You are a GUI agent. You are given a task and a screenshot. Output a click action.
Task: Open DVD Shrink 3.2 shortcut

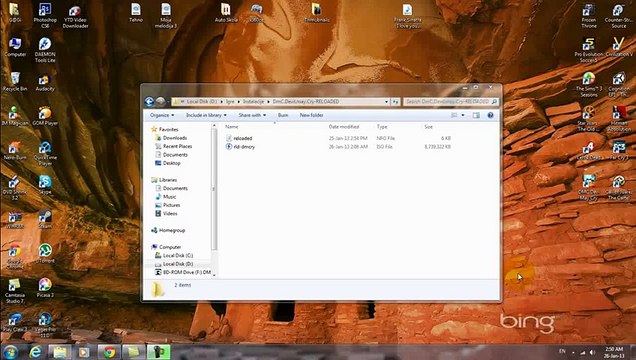point(15,187)
